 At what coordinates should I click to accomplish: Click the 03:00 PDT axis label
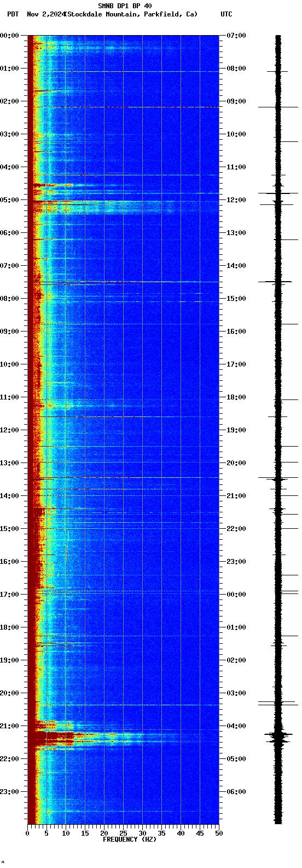(9, 134)
